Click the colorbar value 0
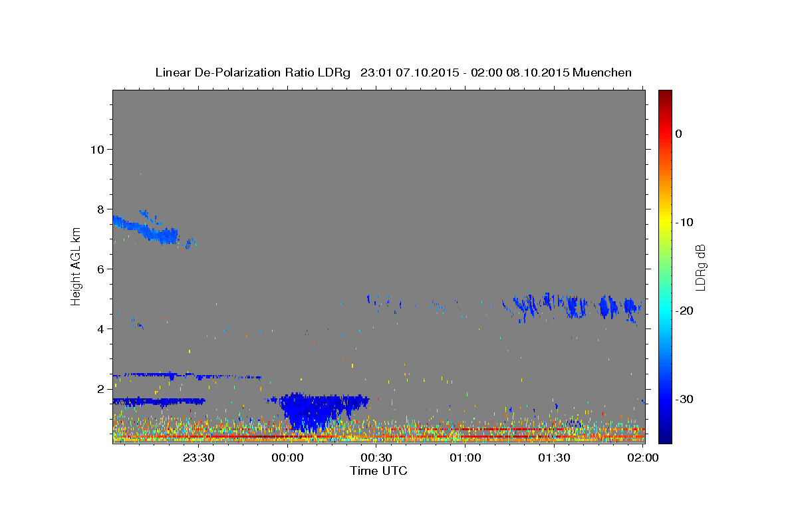The width and height of the screenshot is (798, 532). click(679, 134)
